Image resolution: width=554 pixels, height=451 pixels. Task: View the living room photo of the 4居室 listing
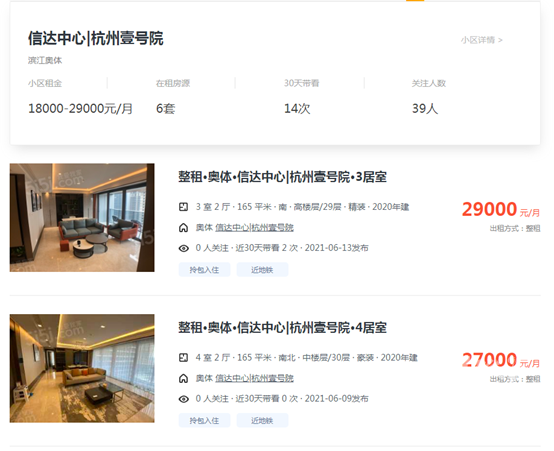[x=82, y=368]
